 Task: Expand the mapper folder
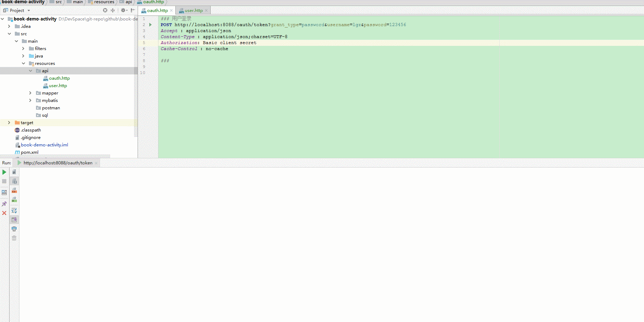pos(30,93)
